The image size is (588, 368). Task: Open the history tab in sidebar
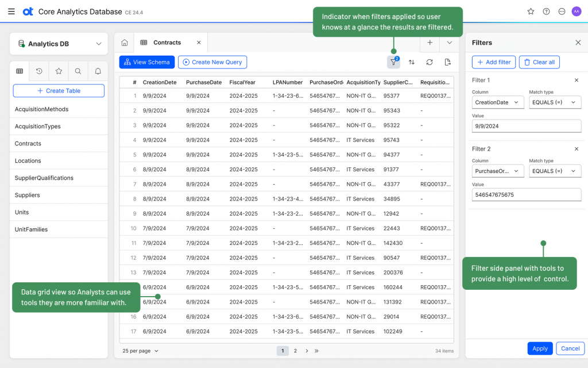coord(39,71)
